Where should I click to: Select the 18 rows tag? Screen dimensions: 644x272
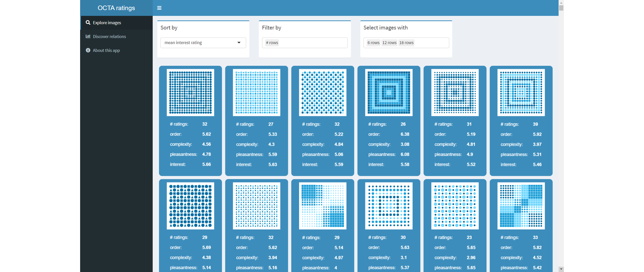pos(406,43)
